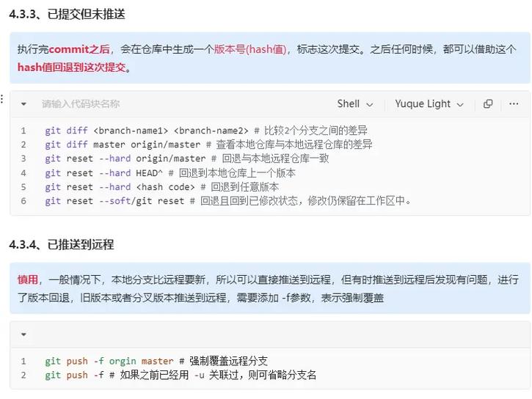The image size is (532, 399).
Task: Open the Shell language dropdown
Action: [355, 103]
